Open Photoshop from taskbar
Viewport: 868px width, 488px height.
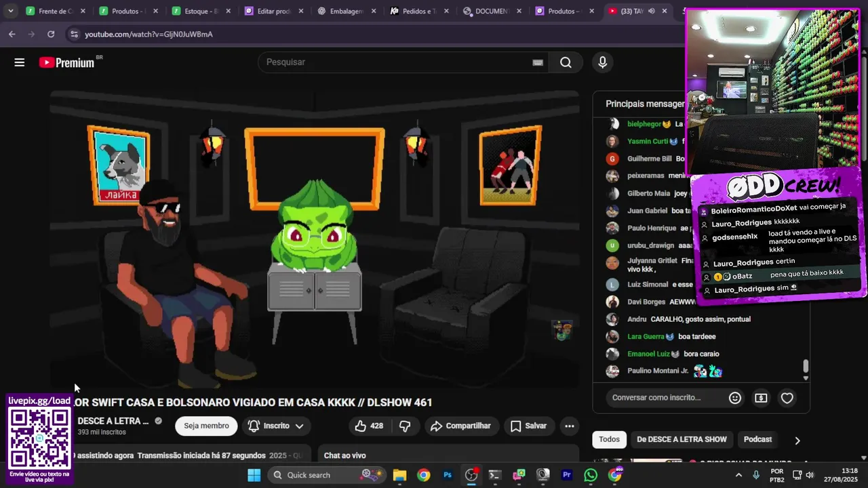pos(448,475)
